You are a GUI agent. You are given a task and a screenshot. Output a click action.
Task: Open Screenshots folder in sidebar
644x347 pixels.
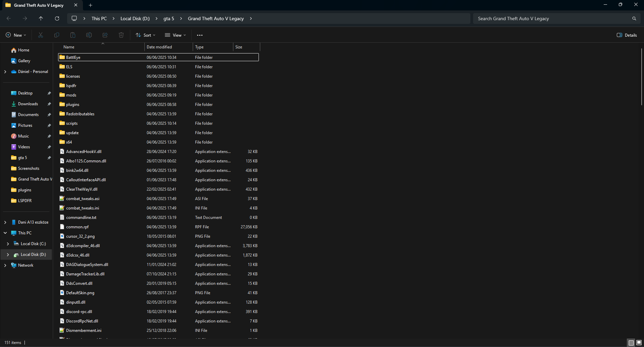pos(29,168)
